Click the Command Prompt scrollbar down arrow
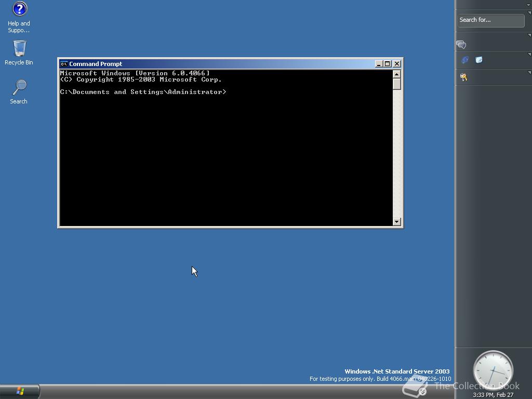 coord(396,221)
